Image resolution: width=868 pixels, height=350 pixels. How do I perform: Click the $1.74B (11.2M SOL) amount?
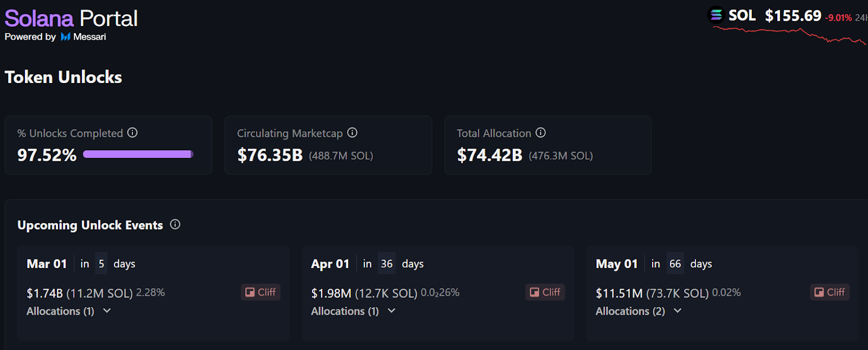[79, 293]
